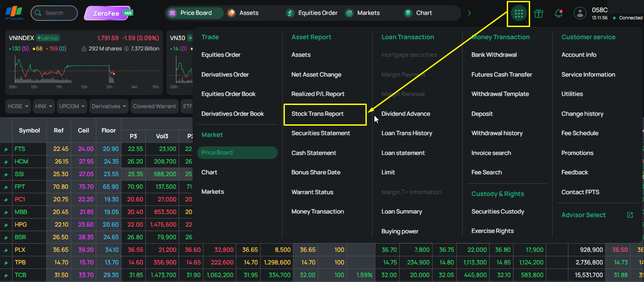Open the Derivatives dropdown
Image resolution: width=644 pixels, height=282 pixels.
pos(109,106)
